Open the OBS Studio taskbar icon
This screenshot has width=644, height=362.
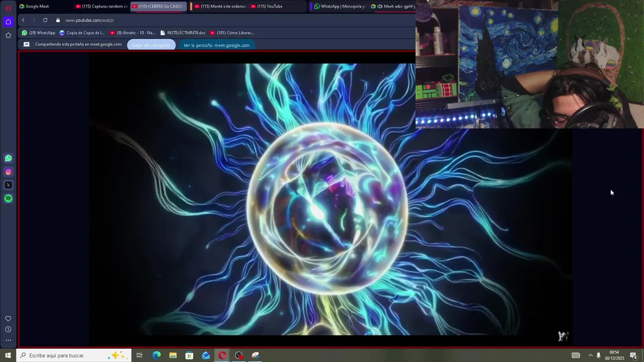(239, 355)
